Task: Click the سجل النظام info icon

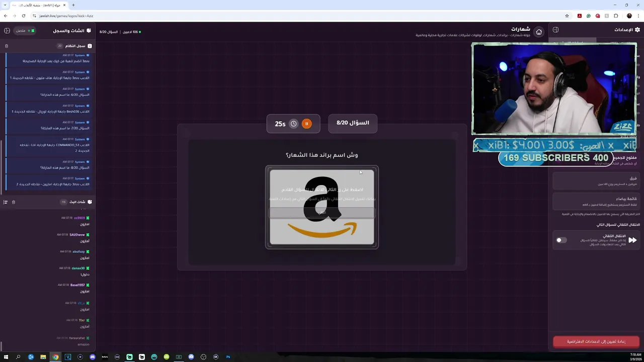Action: point(90,46)
